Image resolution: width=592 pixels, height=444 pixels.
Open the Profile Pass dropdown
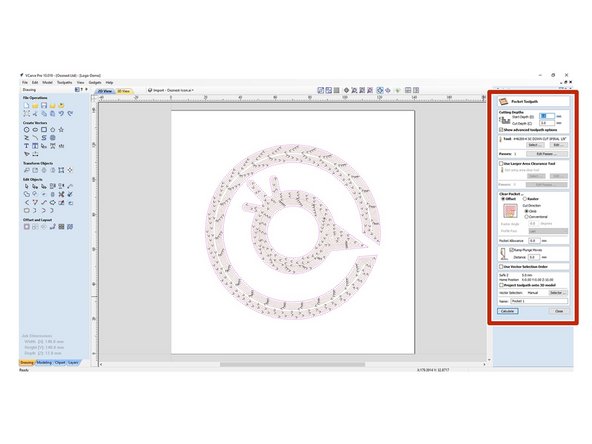(x=547, y=231)
